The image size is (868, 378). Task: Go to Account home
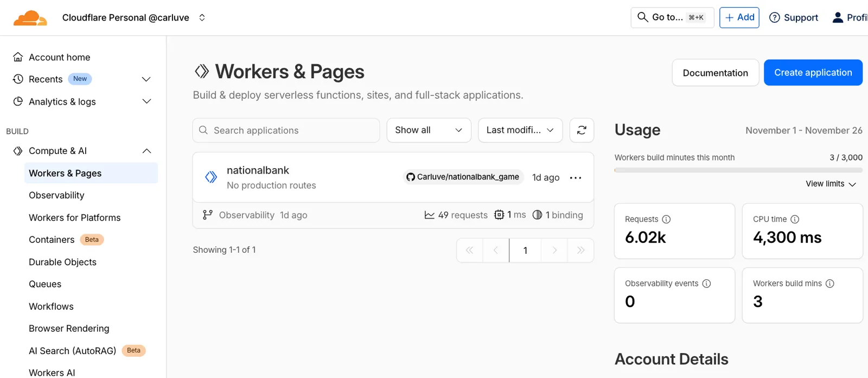pos(59,57)
